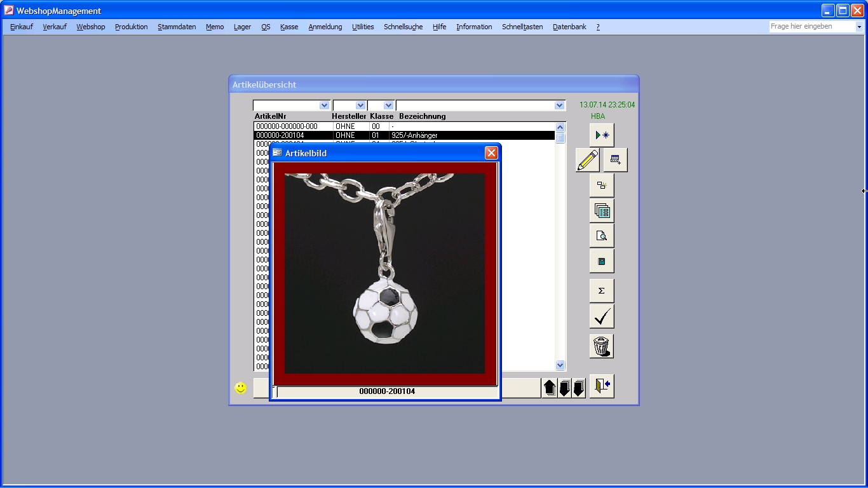Open the ArtikelNr filter dropdown
This screenshot has height=488, width=868.
point(324,105)
